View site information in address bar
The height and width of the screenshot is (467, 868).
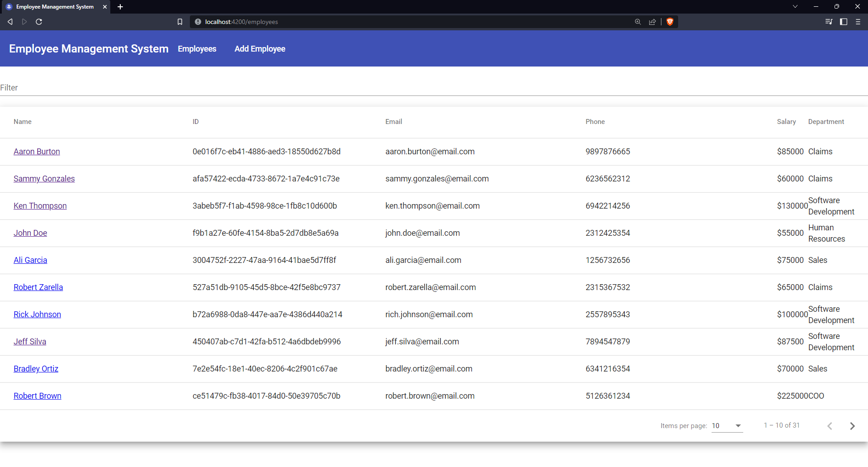(198, 21)
